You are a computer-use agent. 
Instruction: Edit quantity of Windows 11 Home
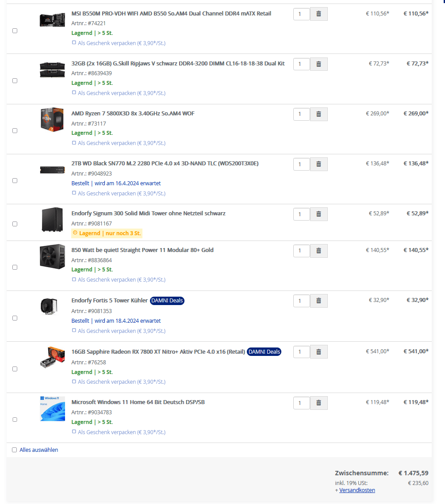pos(301,403)
